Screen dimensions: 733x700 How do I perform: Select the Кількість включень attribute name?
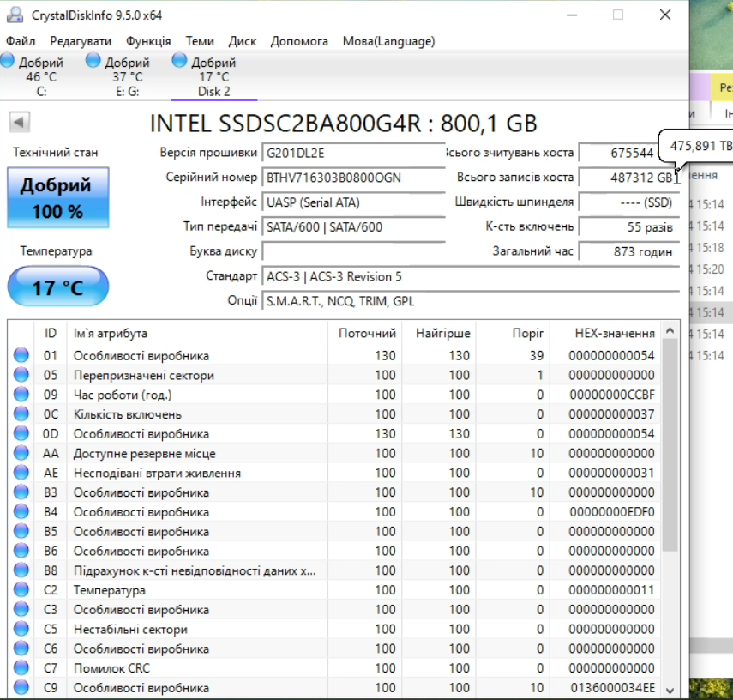(x=127, y=414)
